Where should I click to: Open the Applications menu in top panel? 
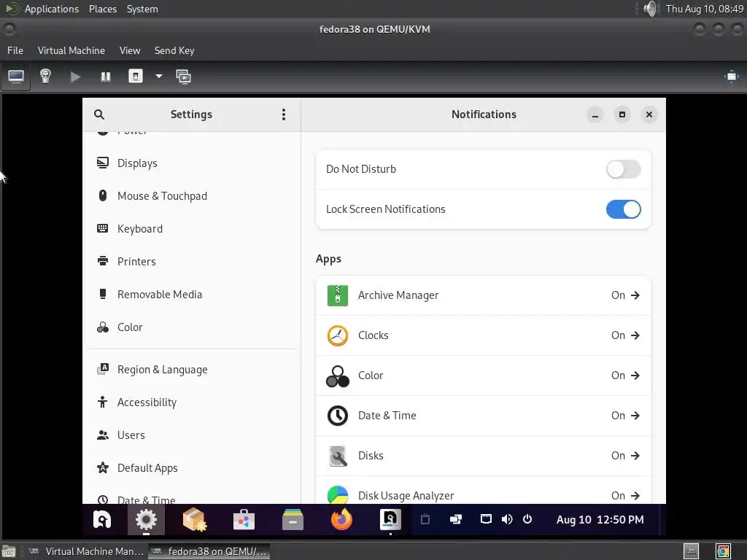coord(52,9)
